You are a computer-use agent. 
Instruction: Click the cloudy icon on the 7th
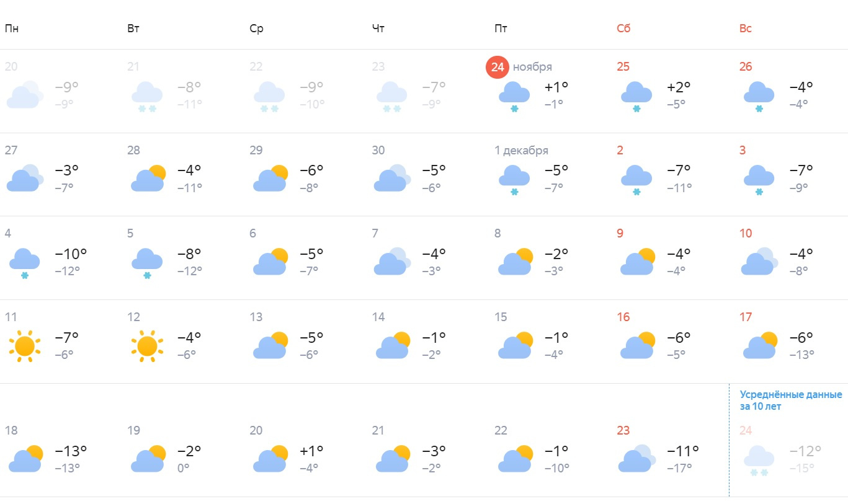point(390,262)
